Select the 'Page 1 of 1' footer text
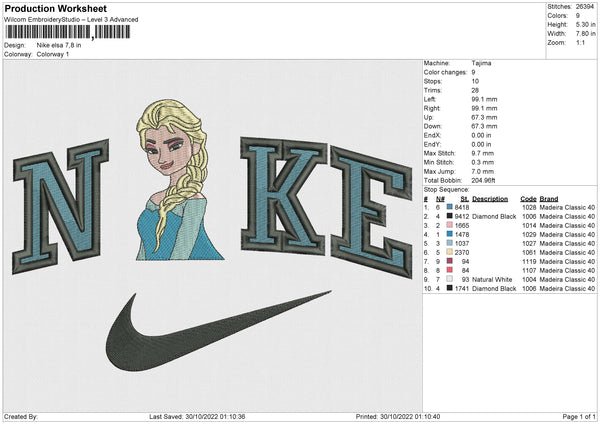The width and height of the screenshot is (600, 424). pos(579,417)
